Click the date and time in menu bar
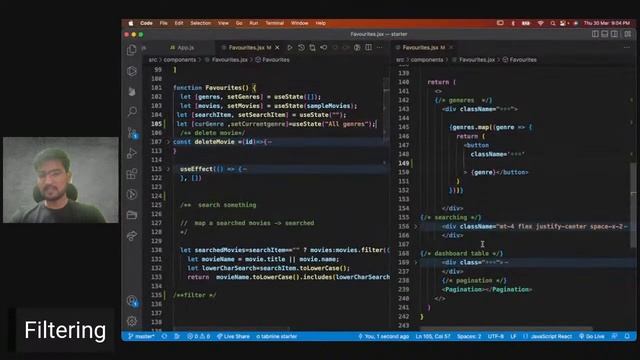Viewport: 640px width, 360px height. coord(607,23)
